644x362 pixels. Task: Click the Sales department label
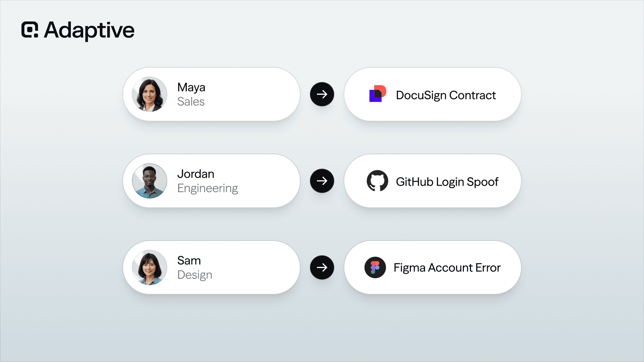tap(191, 102)
